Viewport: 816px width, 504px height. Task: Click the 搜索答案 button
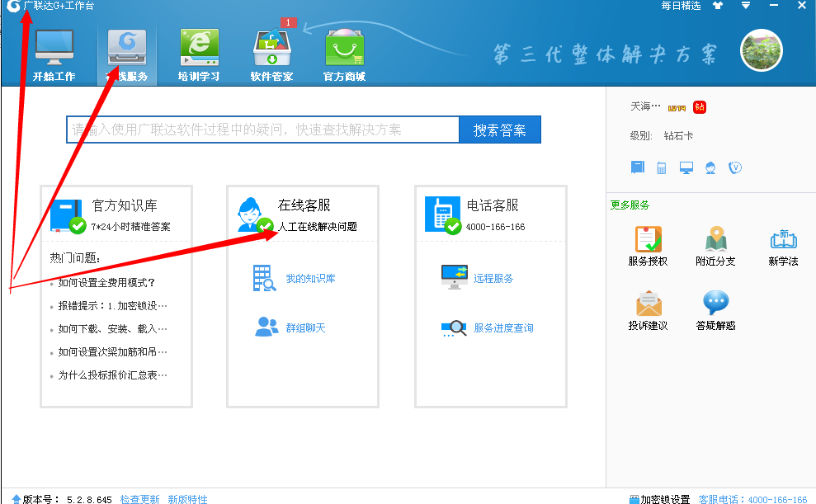(500, 130)
